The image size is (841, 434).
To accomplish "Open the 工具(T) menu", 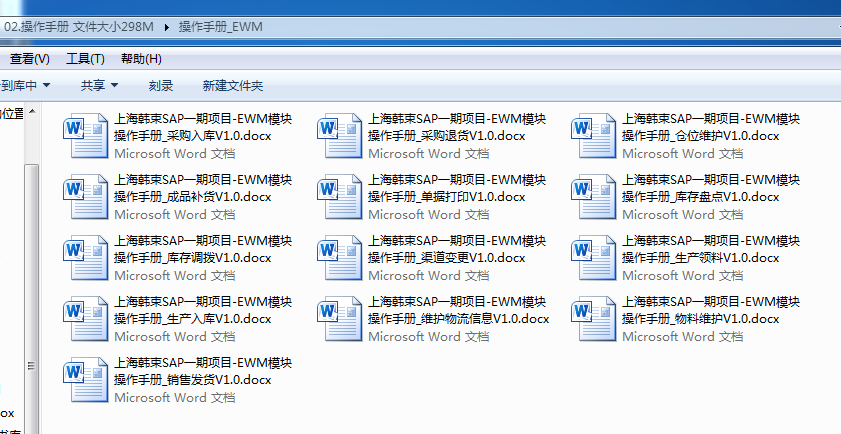I will (x=85, y=59).
